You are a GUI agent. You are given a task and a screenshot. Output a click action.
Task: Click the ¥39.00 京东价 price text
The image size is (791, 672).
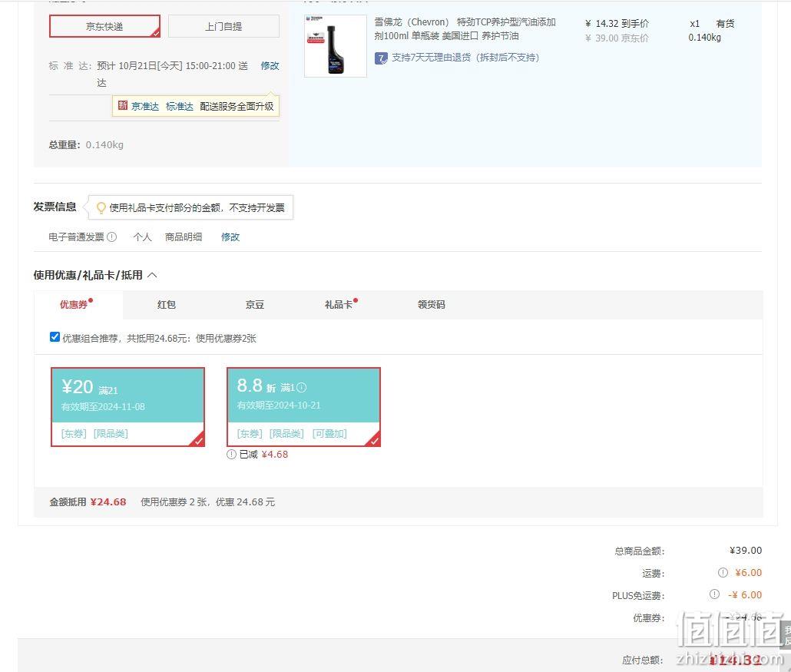(x=617, y=38)
